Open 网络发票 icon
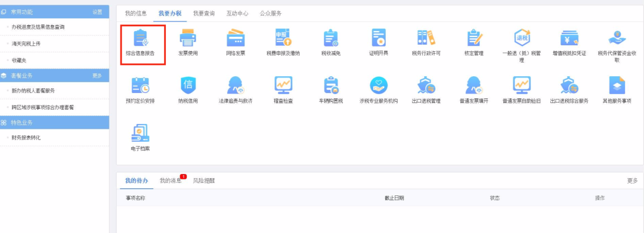Viewport: 644px width, 233px height. click(x=236, y=38)
